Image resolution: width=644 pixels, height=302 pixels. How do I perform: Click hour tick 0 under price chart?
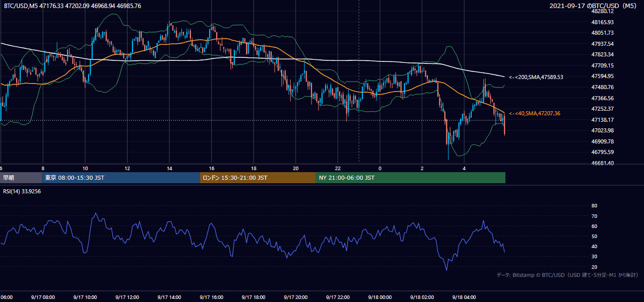pos(380,168)
